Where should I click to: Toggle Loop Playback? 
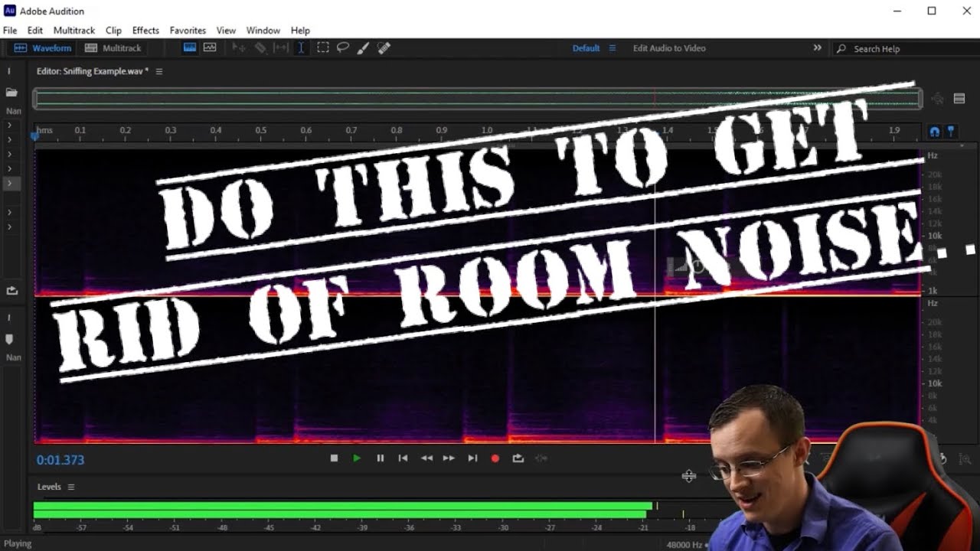coord(518,458)
